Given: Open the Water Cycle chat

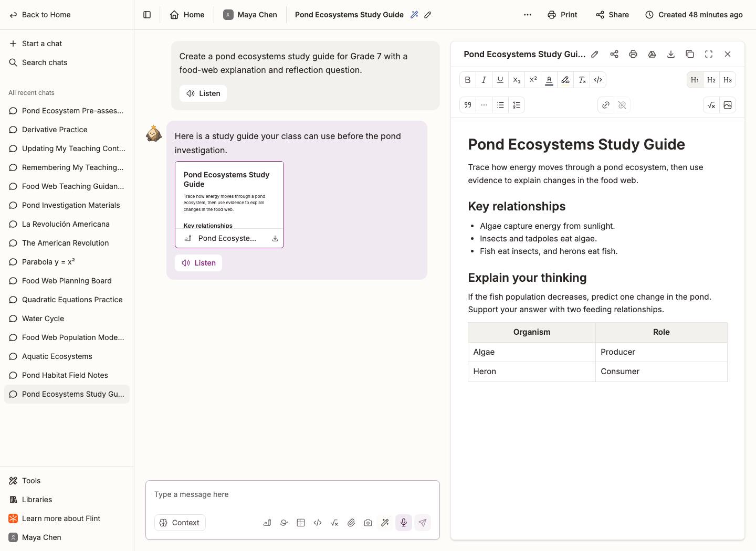Looking at the screenshot, I should click(x=67, y=319).
